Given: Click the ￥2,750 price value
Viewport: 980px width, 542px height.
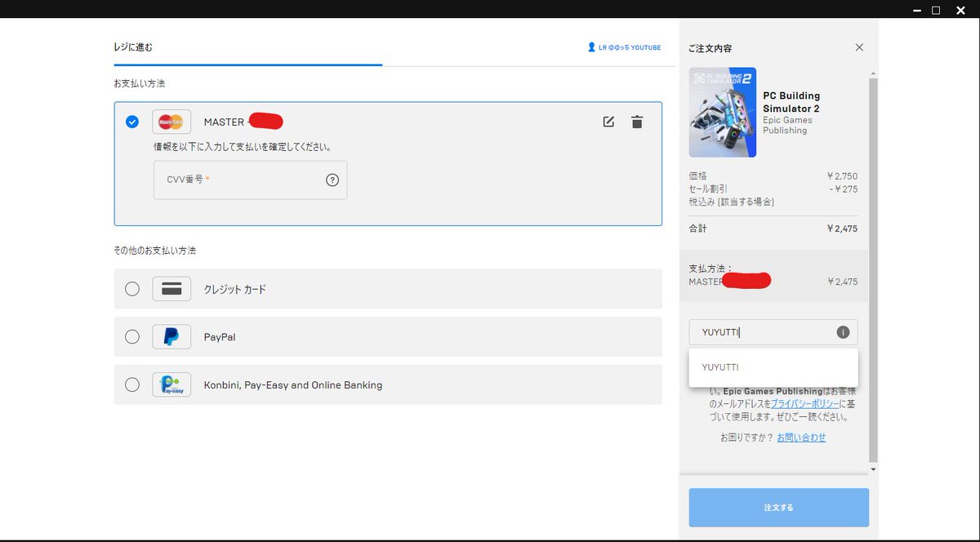Looking at the screenshot, I should tap(842, 176).
